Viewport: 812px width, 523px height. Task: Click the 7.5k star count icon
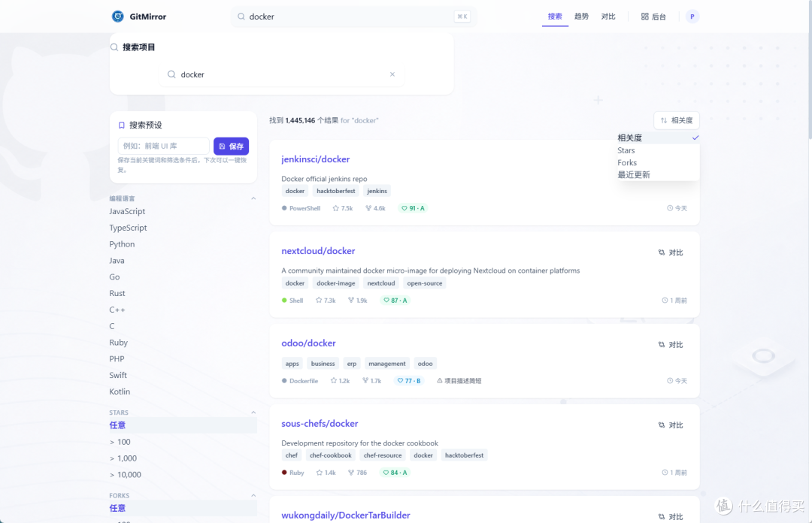335,208
